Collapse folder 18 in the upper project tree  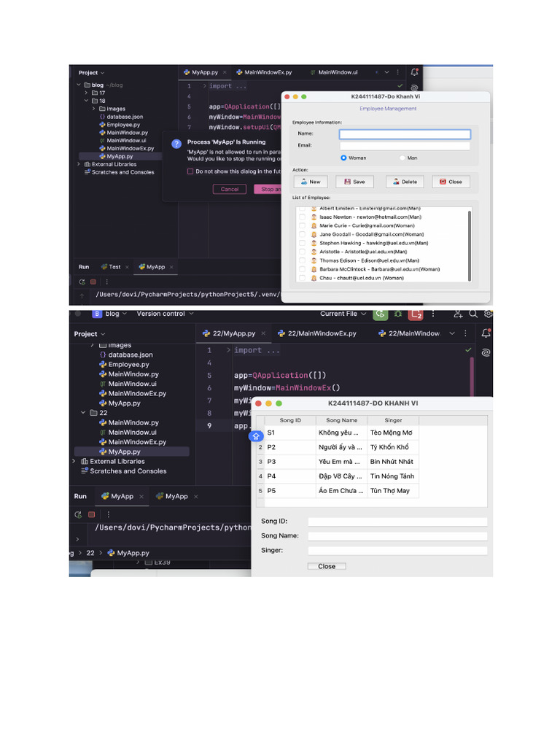click(86, 101)
